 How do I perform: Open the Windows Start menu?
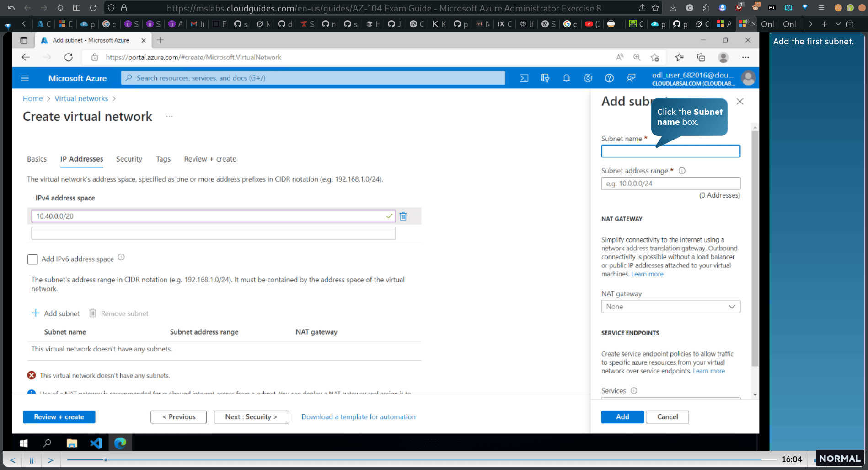click(24, 443)
